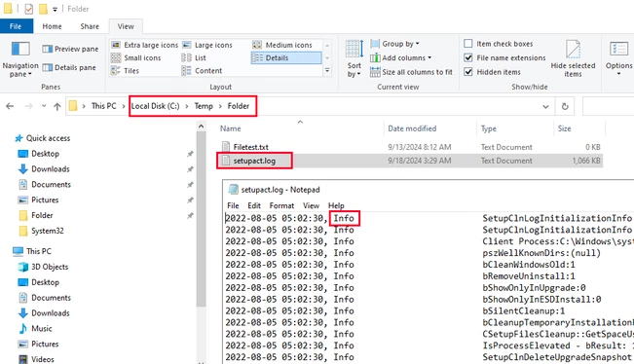Select Small icons layout
The image size is (634, 364).
click(136, 57)
